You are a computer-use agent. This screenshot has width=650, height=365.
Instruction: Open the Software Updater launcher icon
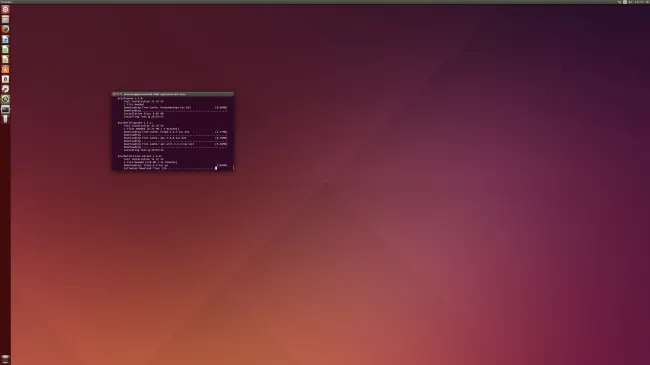(x=5, y=99)
